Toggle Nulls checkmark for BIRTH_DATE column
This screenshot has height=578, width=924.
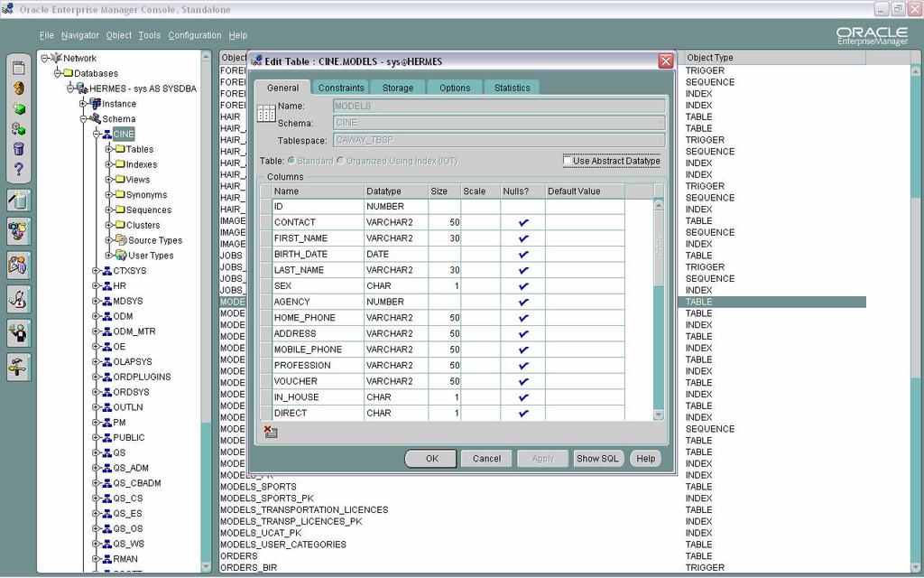[523, 254]
